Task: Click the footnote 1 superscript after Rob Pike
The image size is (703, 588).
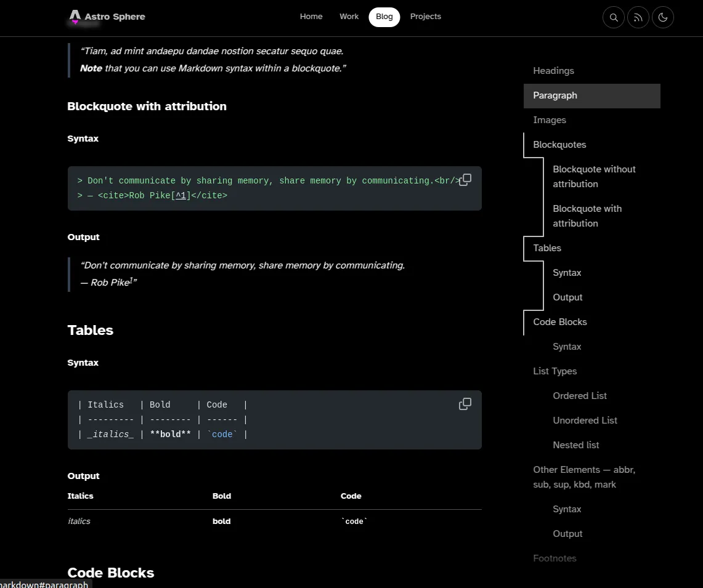Action: 131,280
